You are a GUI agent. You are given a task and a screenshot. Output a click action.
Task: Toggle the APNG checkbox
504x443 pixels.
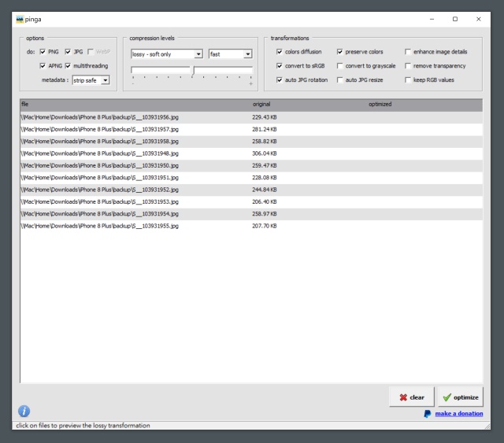(43, 66)
